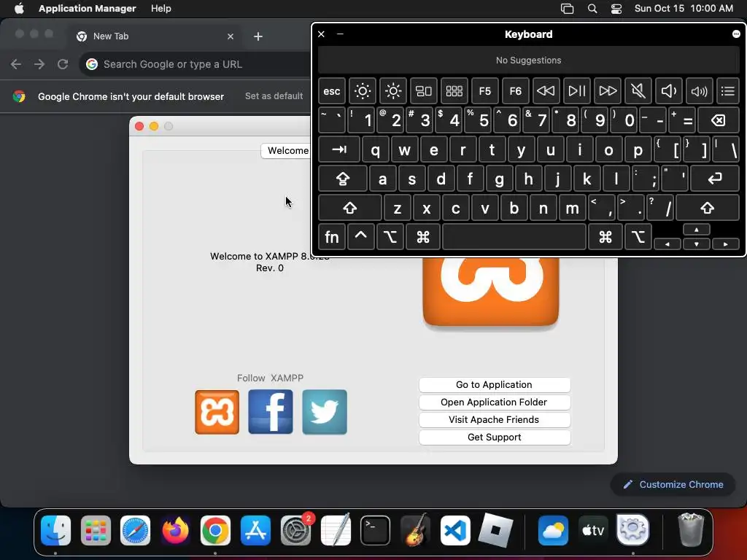Click the volume down key

click(x=668, y=91)
